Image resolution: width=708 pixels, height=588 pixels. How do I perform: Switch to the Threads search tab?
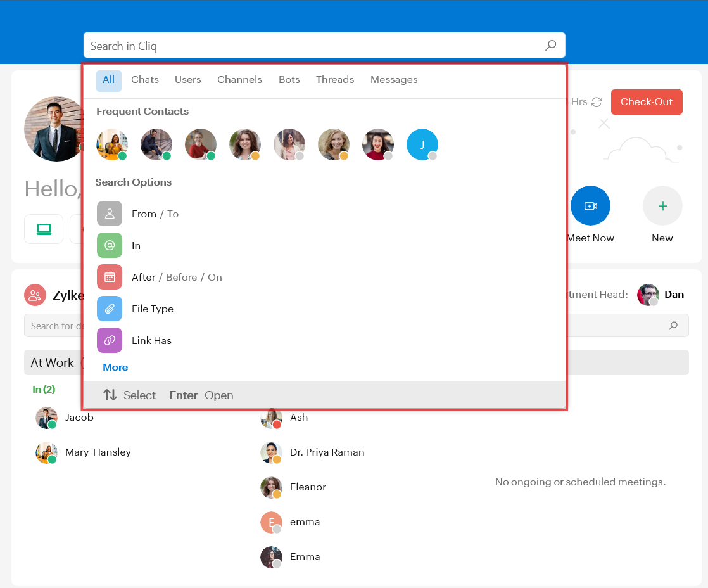(x=335, y=80)
